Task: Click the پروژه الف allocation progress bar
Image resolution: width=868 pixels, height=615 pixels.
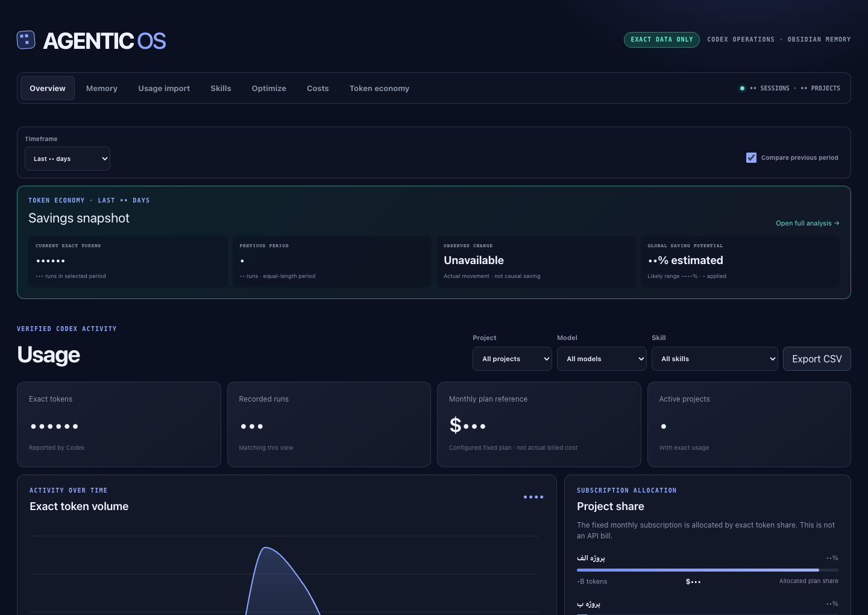Action: (x=708, y=570)
